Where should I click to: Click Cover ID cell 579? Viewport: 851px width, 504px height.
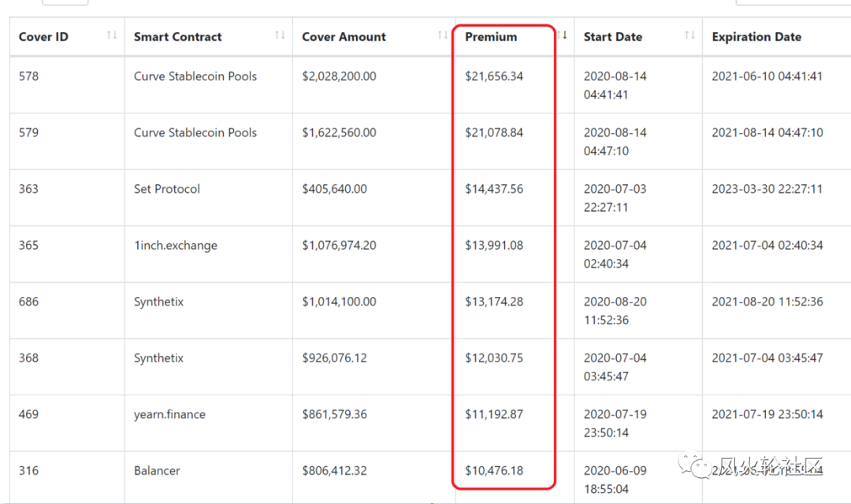tap(29, 133)
